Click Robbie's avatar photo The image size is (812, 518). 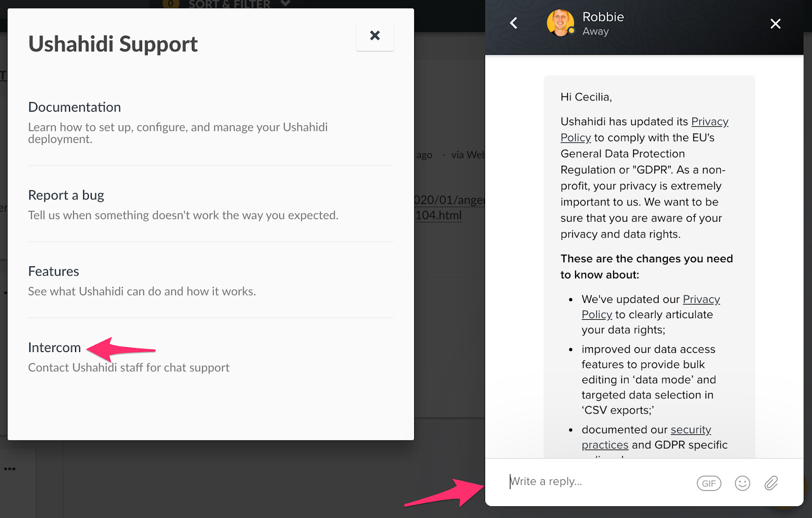pyautogui.click(x=560, y=23)
